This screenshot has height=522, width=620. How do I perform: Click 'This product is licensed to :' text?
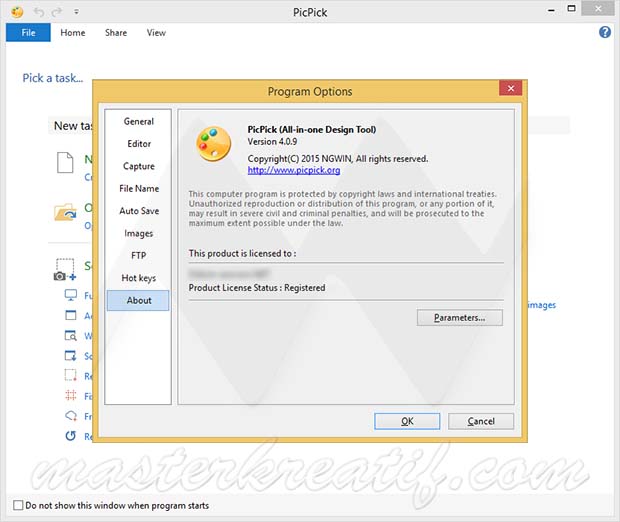click(242, 253)
